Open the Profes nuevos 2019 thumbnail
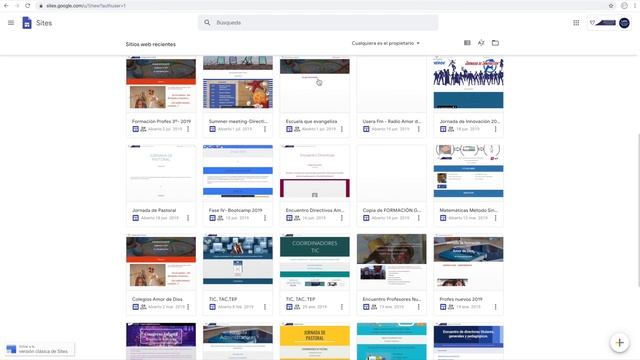 pyautogui.click(x=469, y=262)
